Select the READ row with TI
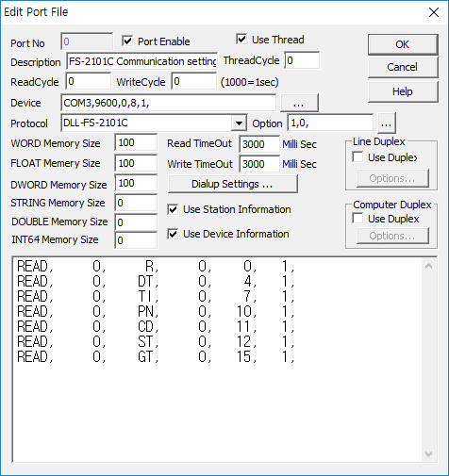 (x=156, y=296)
